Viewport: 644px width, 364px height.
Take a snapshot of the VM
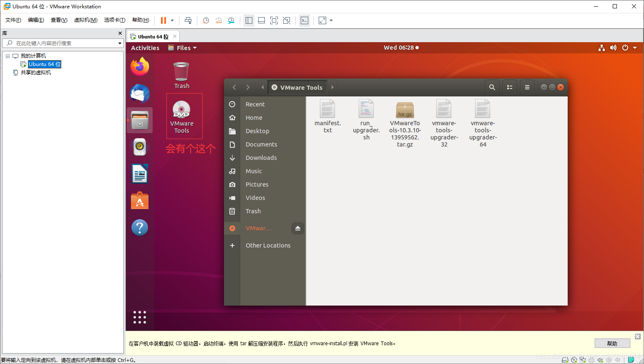tap(206, 20)
